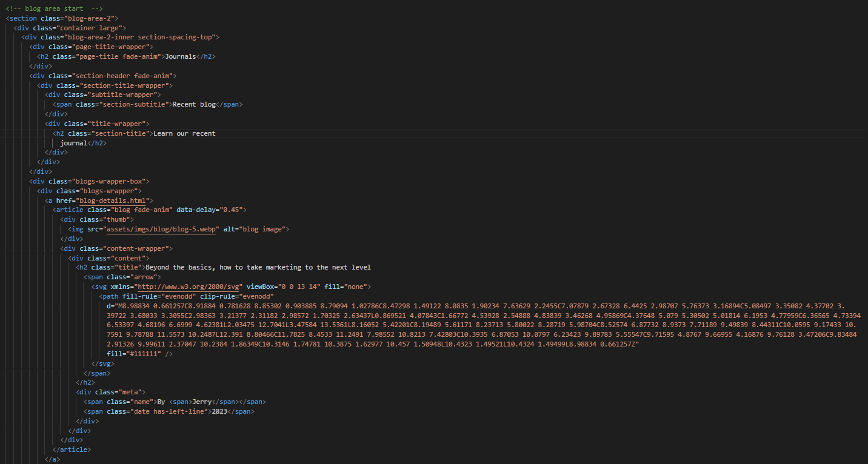Image resolution: width=868 pixels, height=464 pixels.
Task: Click the alt text 'blog image'
Action: pyautogui.click(x=264, y=230)
